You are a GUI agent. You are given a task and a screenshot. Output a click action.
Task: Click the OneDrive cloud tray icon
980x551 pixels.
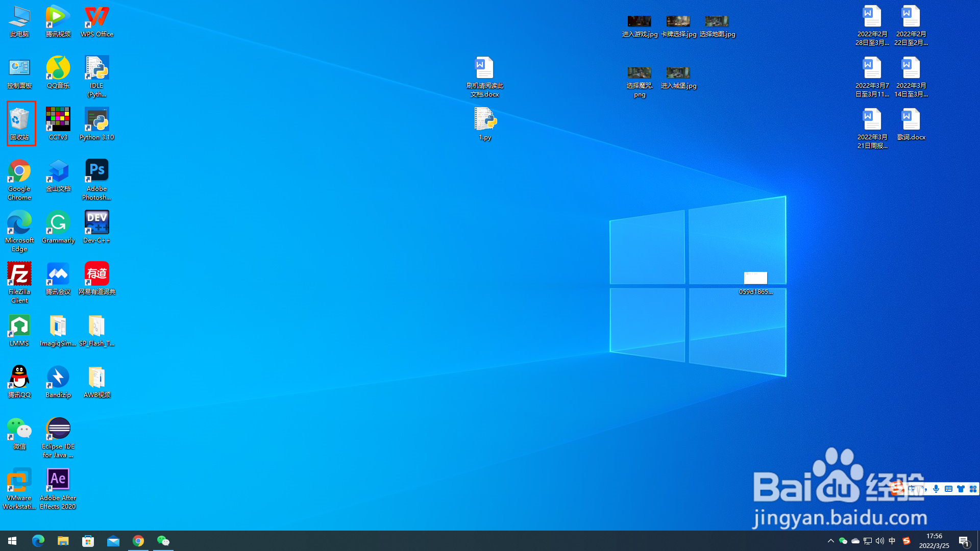click(x=855, y=541)
